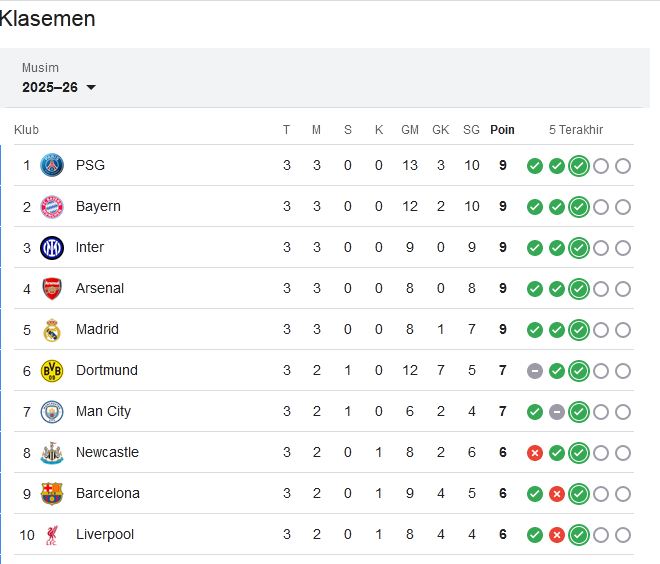Screen dimensions: 660x564
Task: Click the Bayern club crest icon
Action: coord(51,206)
